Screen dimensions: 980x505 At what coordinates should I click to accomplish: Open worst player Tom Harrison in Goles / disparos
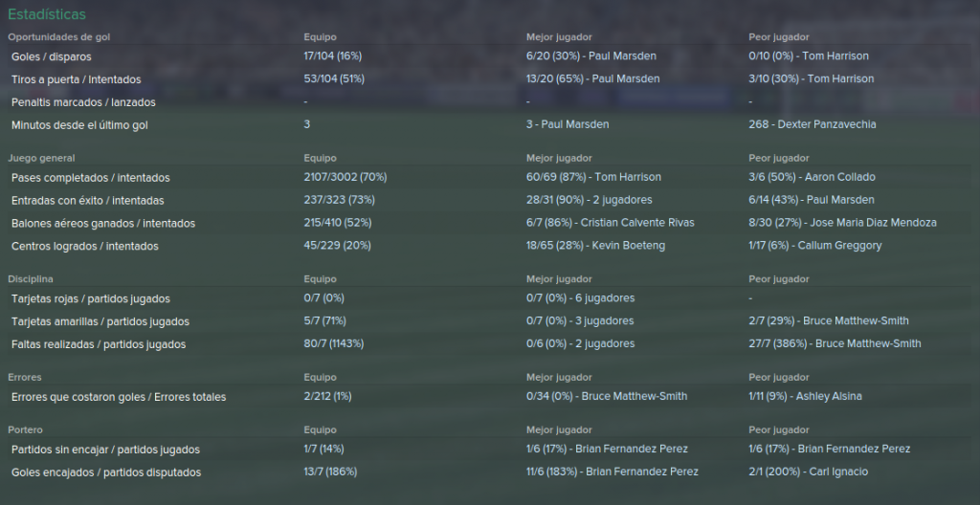point(835,56)
